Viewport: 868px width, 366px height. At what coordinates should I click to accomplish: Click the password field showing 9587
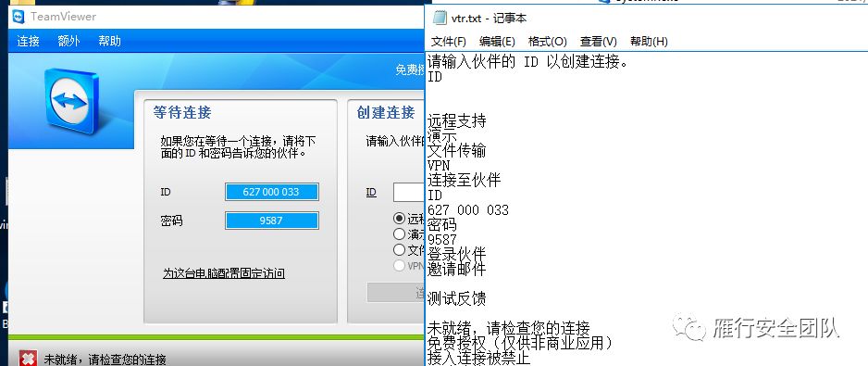click(x=271, y=221)
